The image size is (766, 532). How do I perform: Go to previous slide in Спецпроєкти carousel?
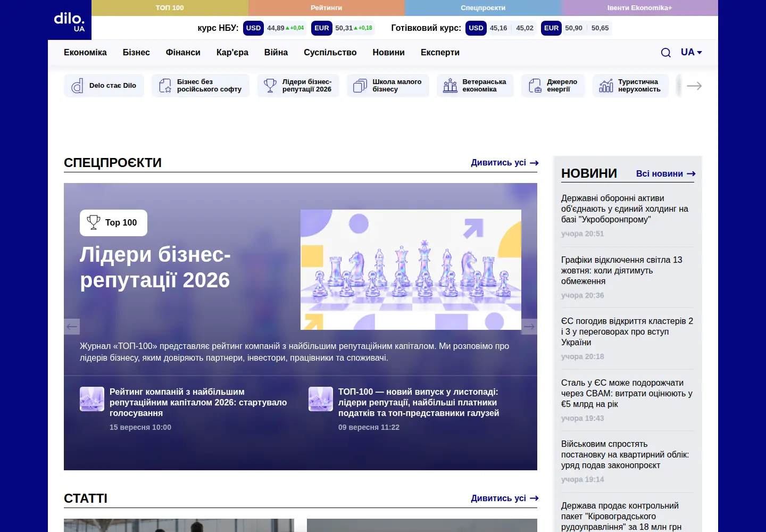(x=72, y=327)
